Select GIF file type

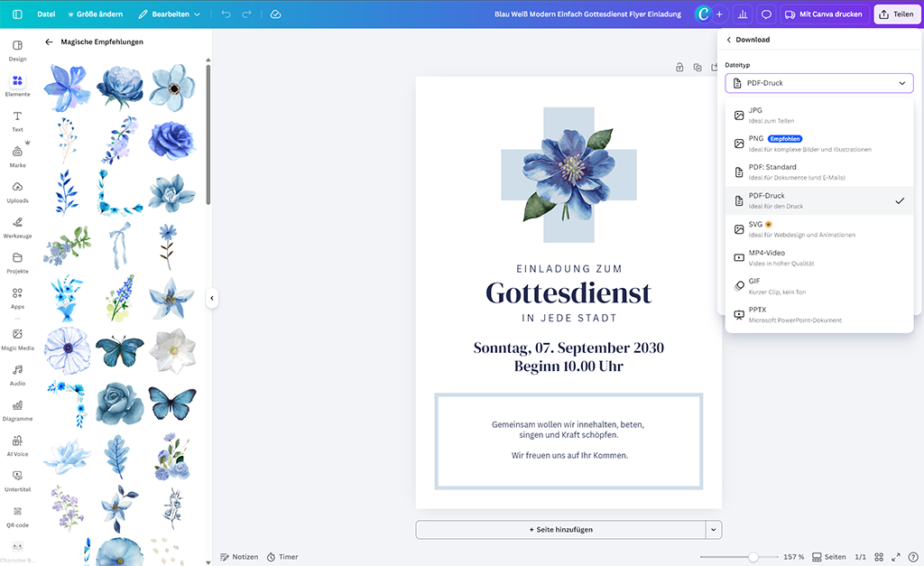(819, 286)
